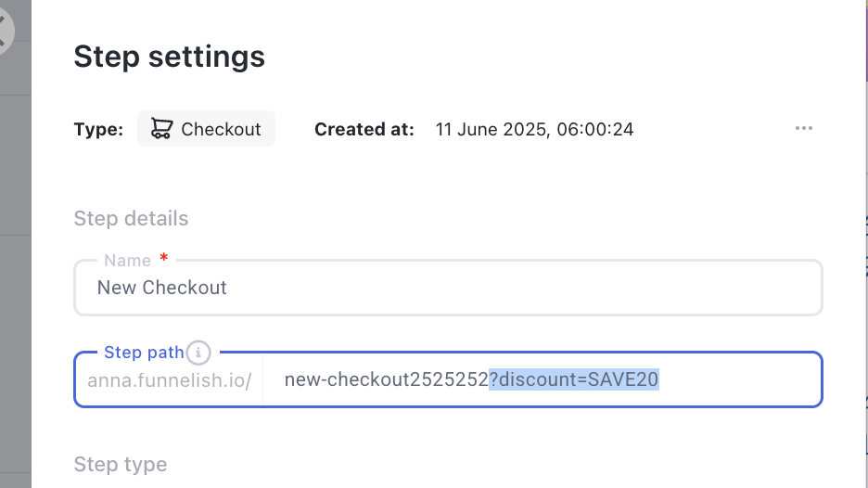This screenshot has height=488, width=868.
Task: Click the shopping cart icon beside Checkout
Action: pyautogui.click(x=161, y=129)
